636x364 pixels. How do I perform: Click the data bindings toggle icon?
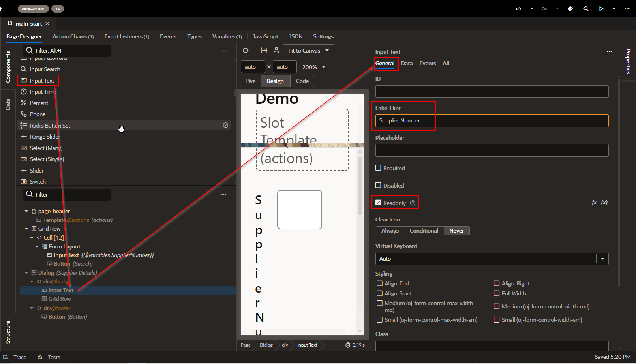(264, 51)
